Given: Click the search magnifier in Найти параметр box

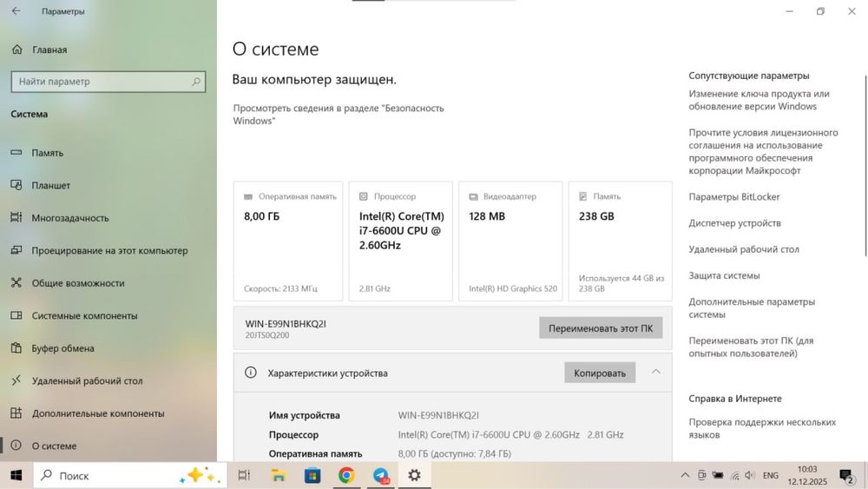Looking at the screenshot, I should tap(195, 82).
